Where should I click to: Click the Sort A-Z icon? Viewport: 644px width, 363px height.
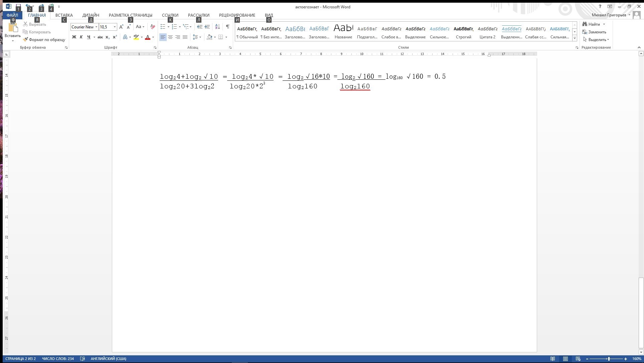217,27
